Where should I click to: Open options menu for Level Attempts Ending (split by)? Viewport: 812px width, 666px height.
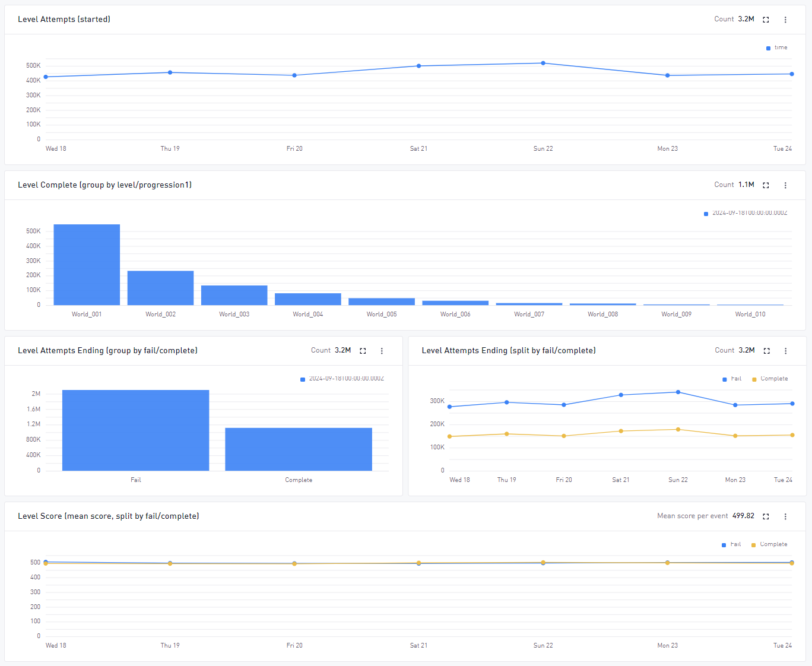pos(785,351)
